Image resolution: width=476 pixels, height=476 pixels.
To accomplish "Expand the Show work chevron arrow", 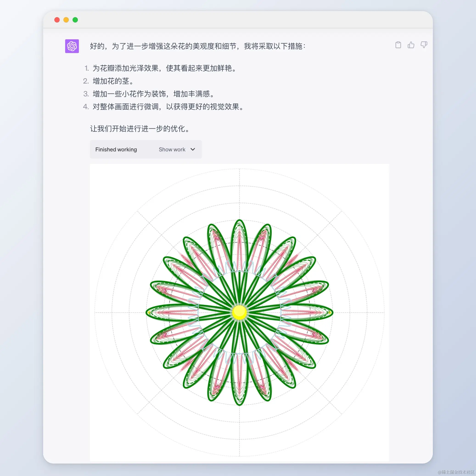I will click(193, 149).
